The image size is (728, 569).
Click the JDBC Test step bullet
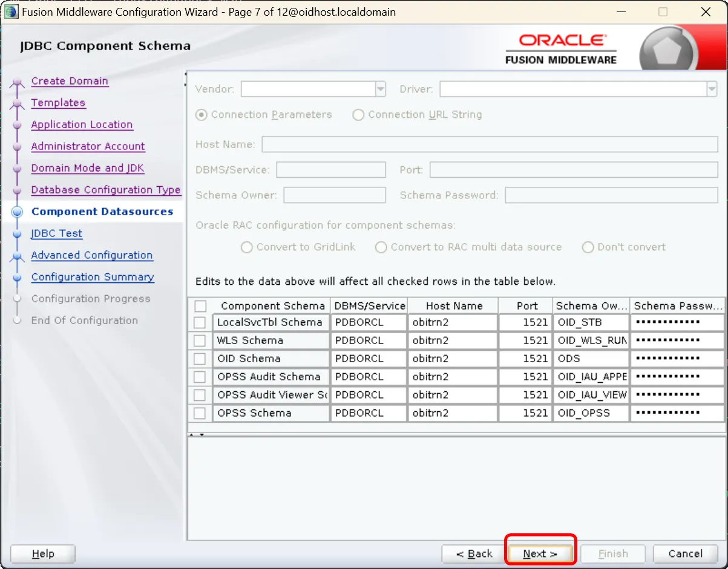point(17,233)
